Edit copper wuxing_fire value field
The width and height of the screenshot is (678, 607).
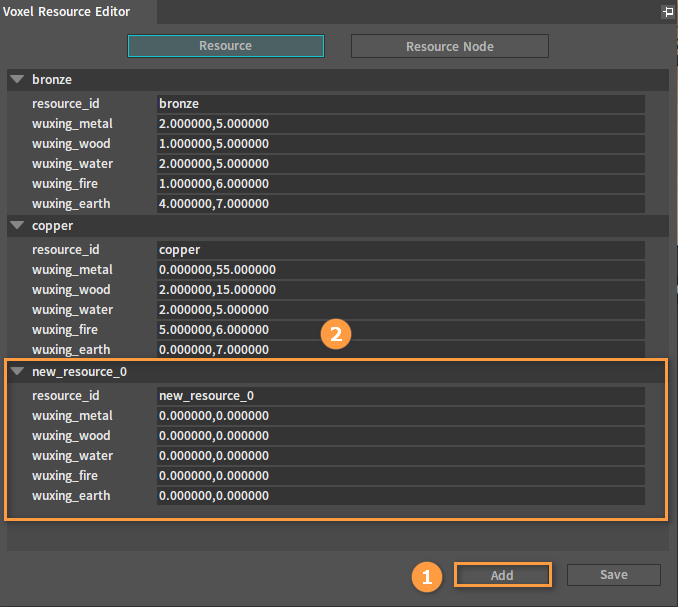coord(401,330)
